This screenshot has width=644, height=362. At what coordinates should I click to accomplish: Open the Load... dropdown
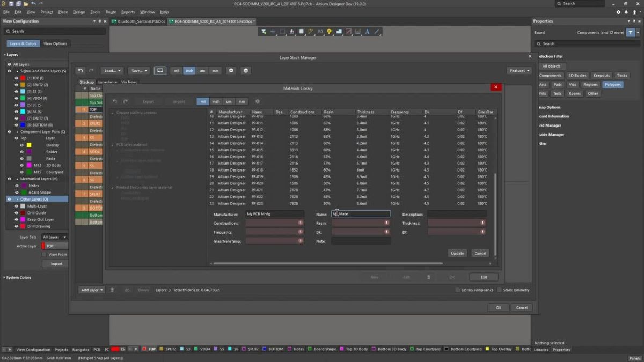click(112, 70)
